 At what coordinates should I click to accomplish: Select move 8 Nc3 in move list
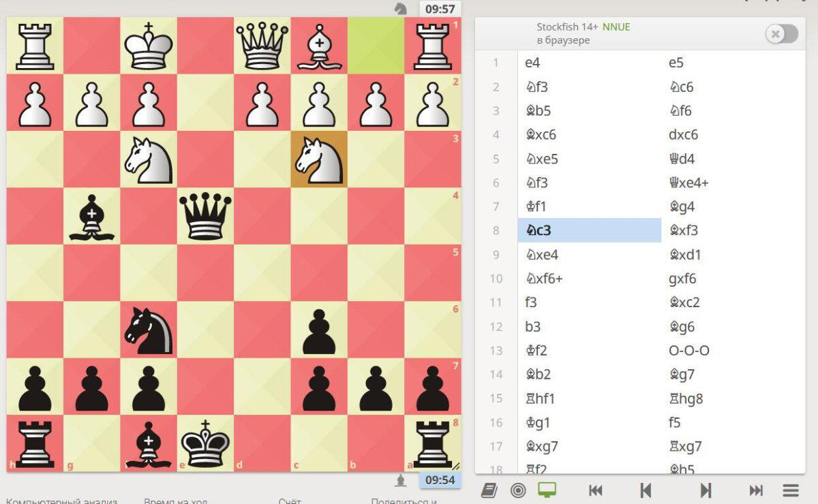590,230
